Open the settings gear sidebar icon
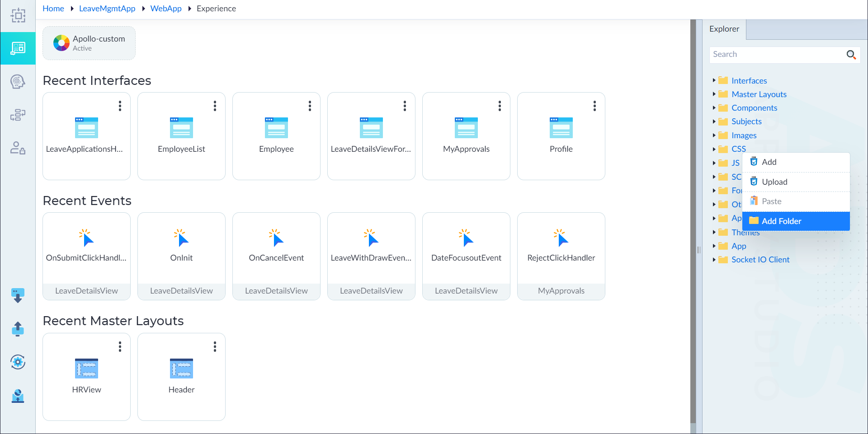Screen dimensions: 868x434 click(18, 362)
